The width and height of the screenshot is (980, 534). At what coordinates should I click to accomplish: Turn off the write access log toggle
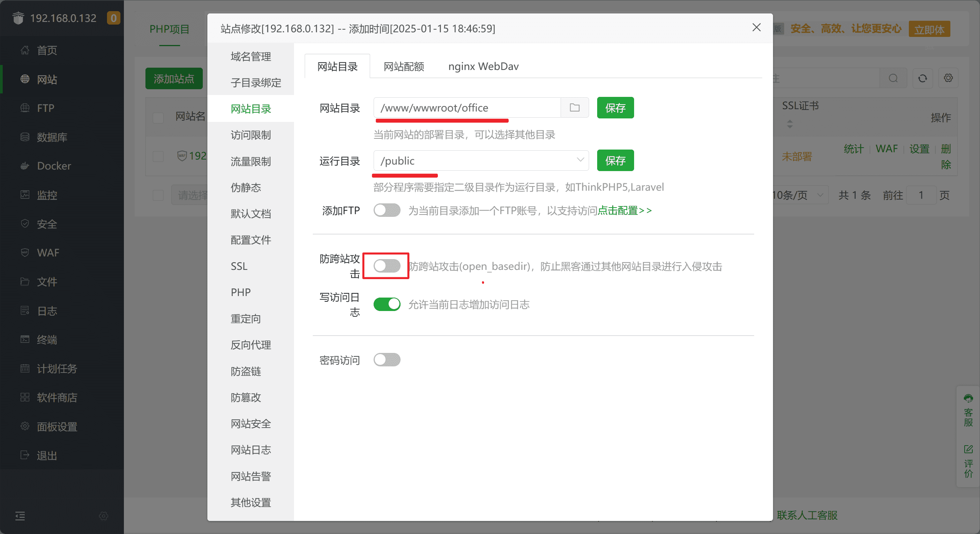point(387,304)
